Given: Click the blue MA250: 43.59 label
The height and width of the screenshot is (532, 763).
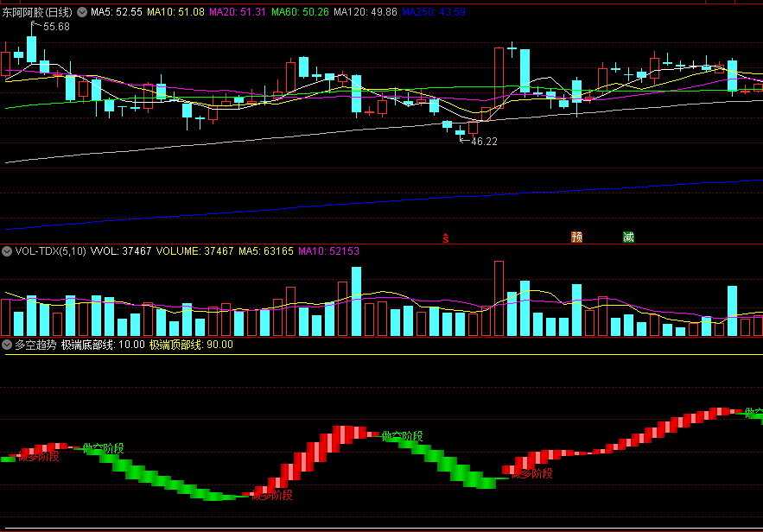Looking at the screenshot, I should pos(434,12).
